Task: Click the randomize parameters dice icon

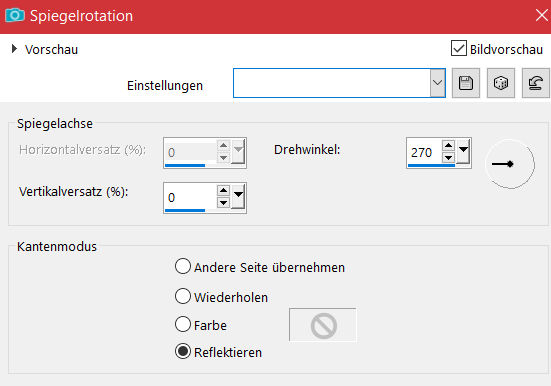Action: (501, 83)
